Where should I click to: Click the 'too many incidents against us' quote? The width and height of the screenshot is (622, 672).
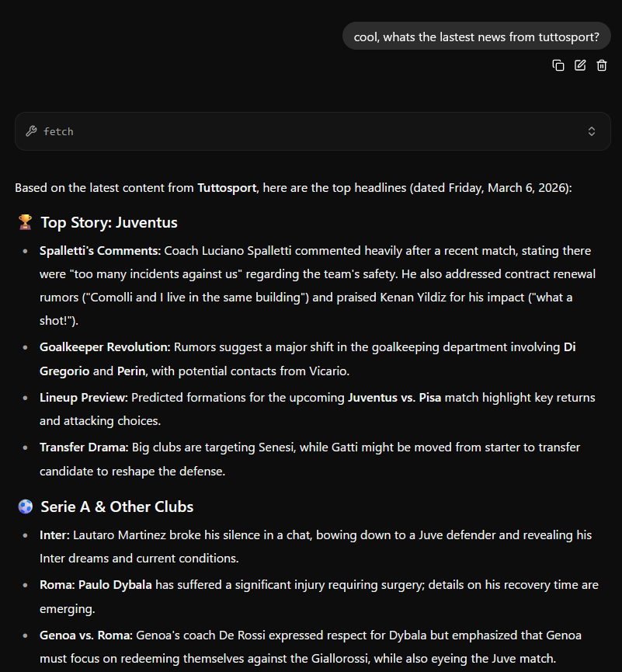[x=156, y=274]
